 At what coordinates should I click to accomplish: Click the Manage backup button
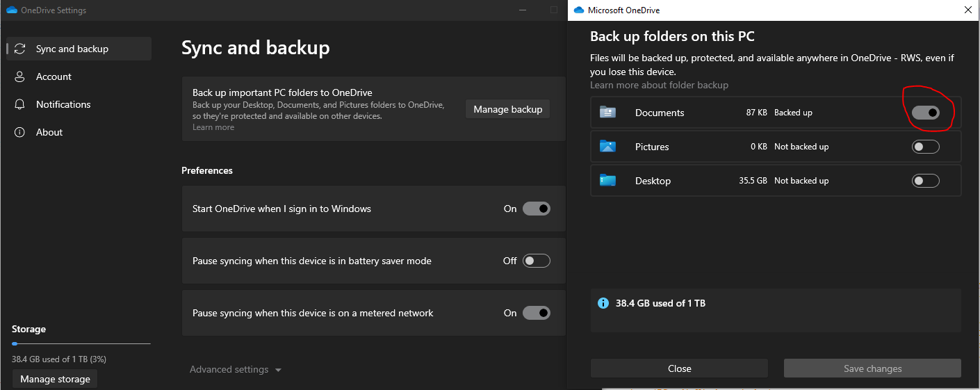pyautogui.click(x=507, y=109)
